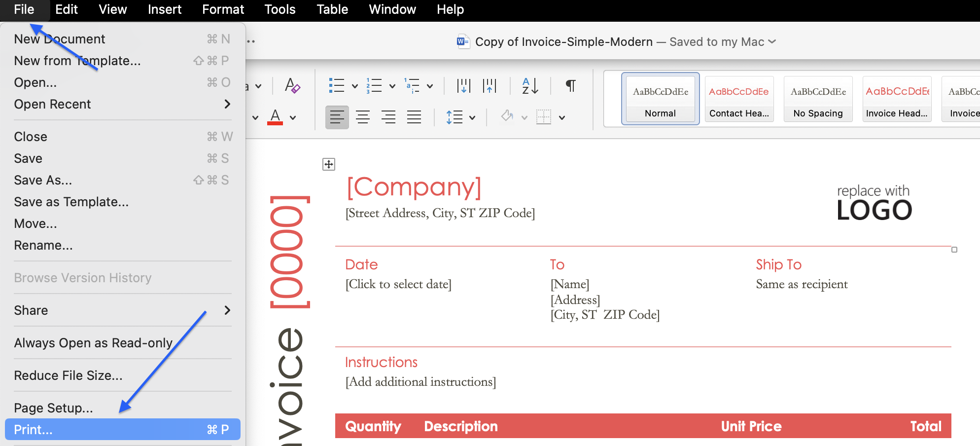
Task: Choose New Document menu item
Action: [123, 39]
